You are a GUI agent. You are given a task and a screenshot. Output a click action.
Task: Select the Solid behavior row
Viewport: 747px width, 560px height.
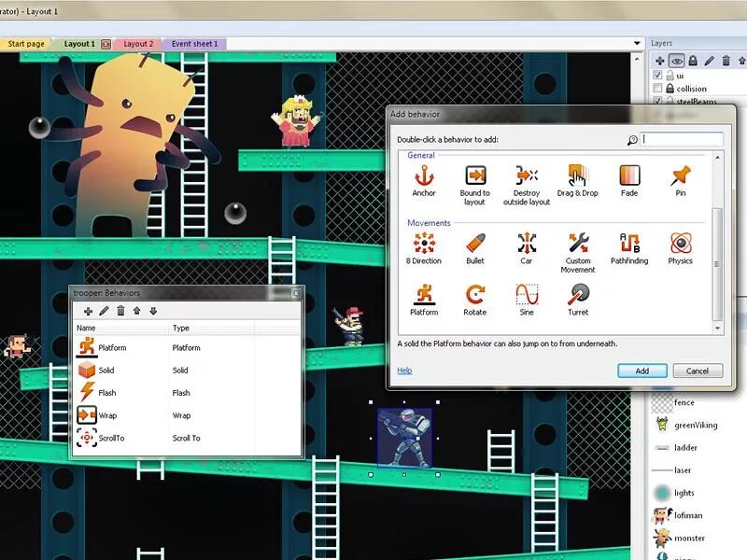click(x=188, y=370)
